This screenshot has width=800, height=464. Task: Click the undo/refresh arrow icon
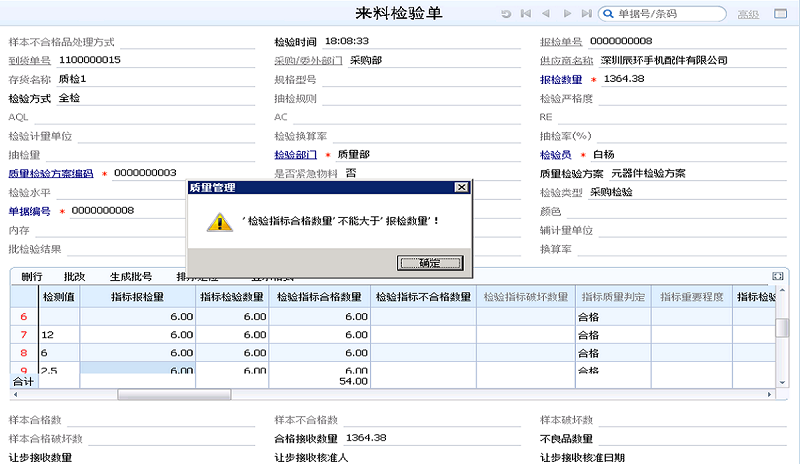(x=506, y=14)
